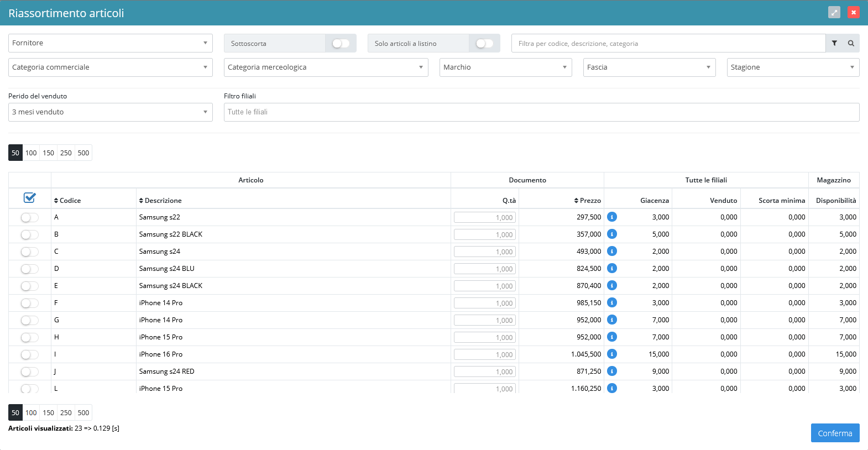The image size is (868, 450).
Task: Open the 3 mesi venduto period dropdown
Action: click(111, 112)
